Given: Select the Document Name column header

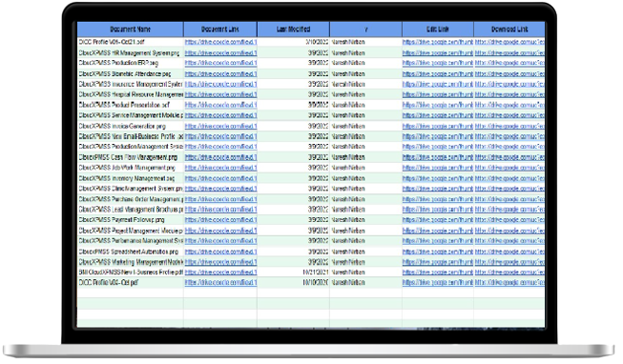Looking at the screenshot, I should click(131, 30).
